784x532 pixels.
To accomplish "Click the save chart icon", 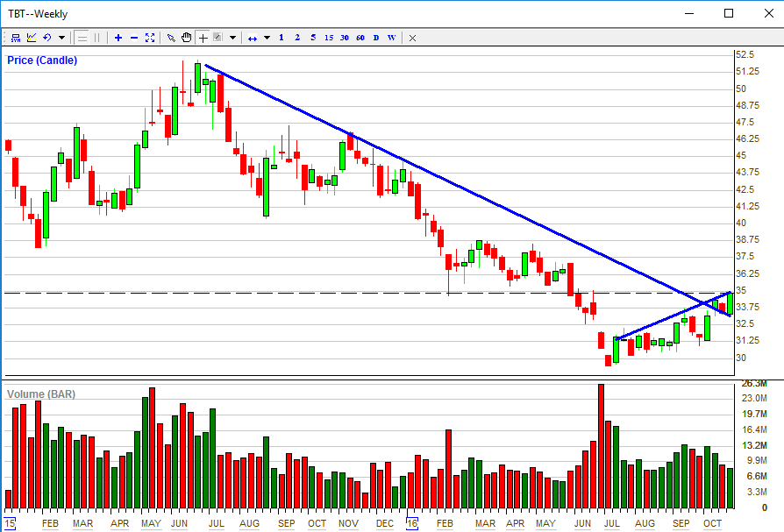I will tap(15, 38).
